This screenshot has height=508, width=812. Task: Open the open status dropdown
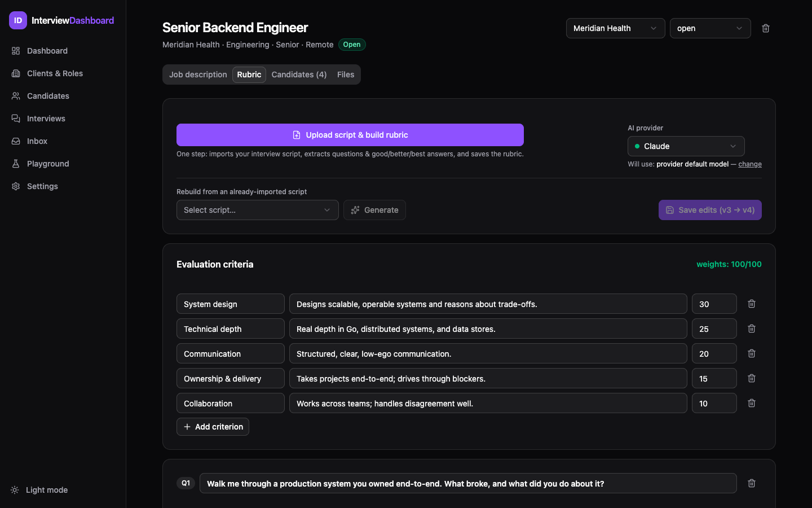[710, 28]
